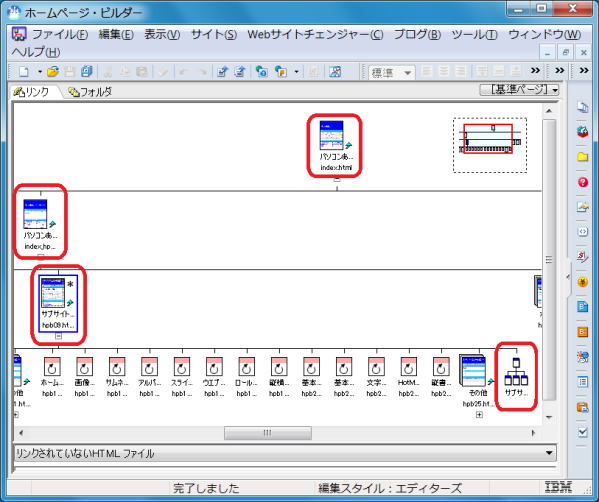Screen dimensions: 599x502
Task: Open the Webサイトチェンジャー(C) menu
Action: tap(315, 34)
